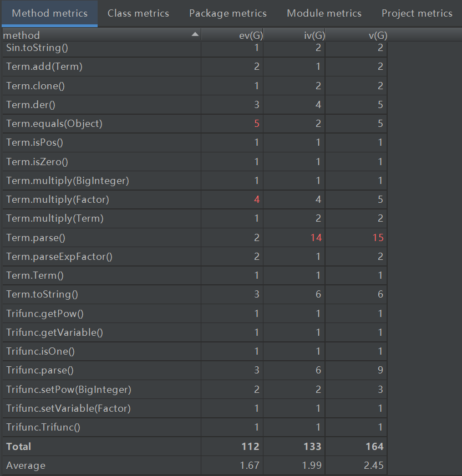Click the Total summary row
The height and width of the screenshot is (476, 462).
(x=19, y=447)
